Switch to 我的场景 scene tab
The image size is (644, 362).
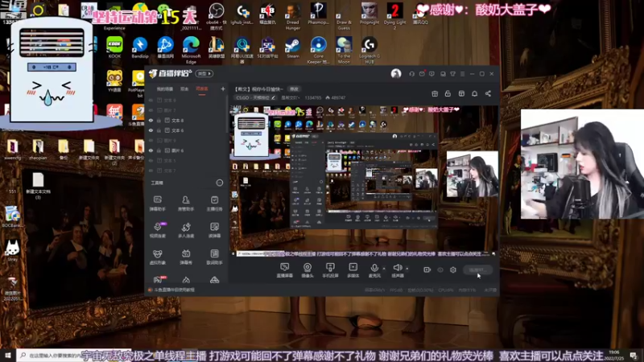tap(165, 89)
